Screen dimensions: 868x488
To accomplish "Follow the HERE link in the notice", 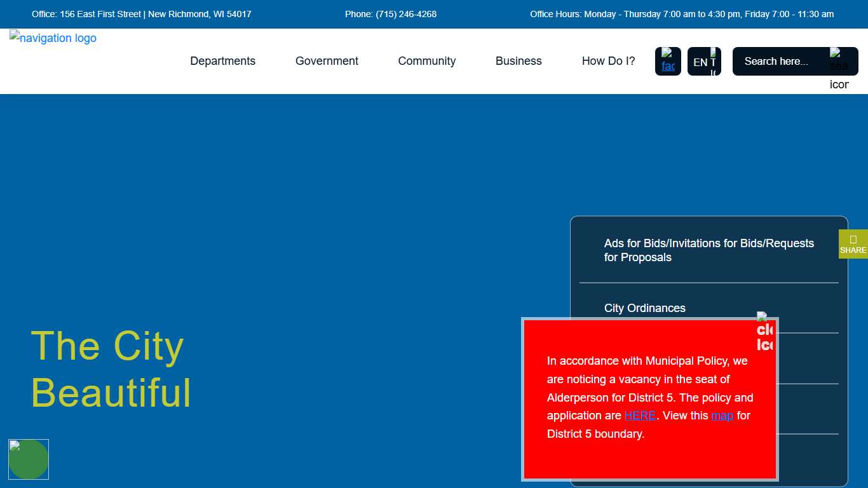I will coord(640,416).
